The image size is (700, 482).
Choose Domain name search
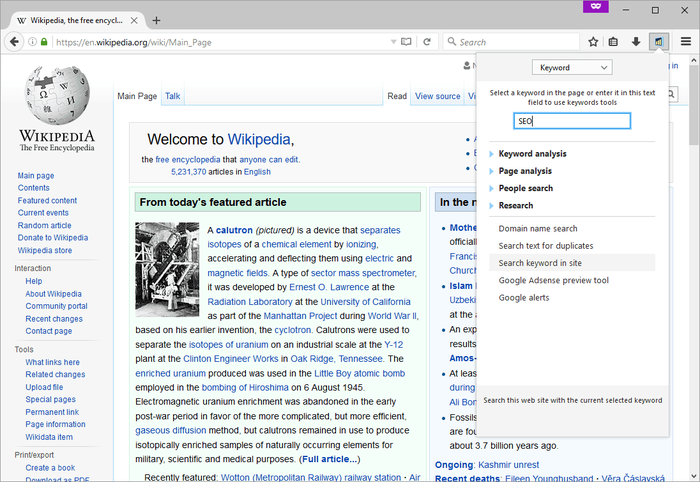click(x=538, y=229)
